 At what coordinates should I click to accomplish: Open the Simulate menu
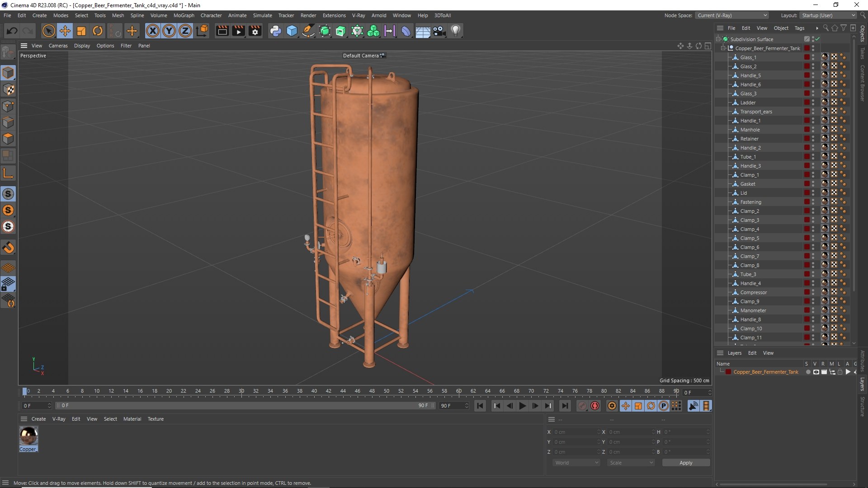[262, 15]
